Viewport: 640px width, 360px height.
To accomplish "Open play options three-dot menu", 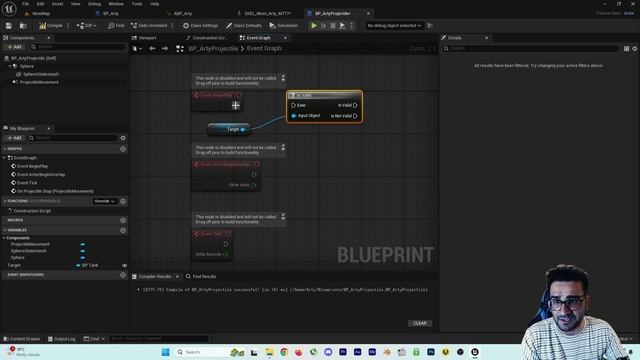I will tap(351, 26).
